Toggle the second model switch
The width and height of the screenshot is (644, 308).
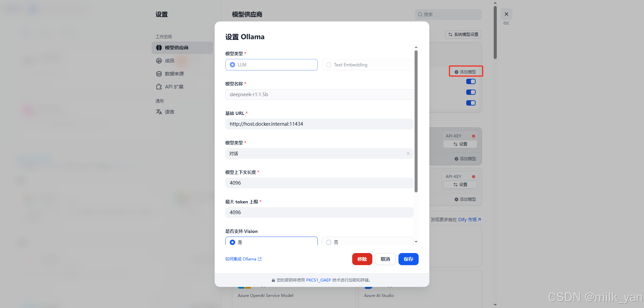pos(471,92)
